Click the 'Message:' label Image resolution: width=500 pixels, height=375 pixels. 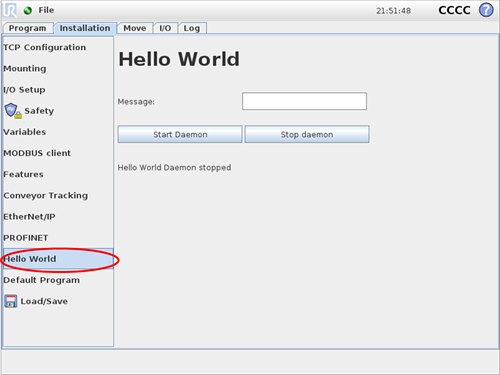[136, 102]
